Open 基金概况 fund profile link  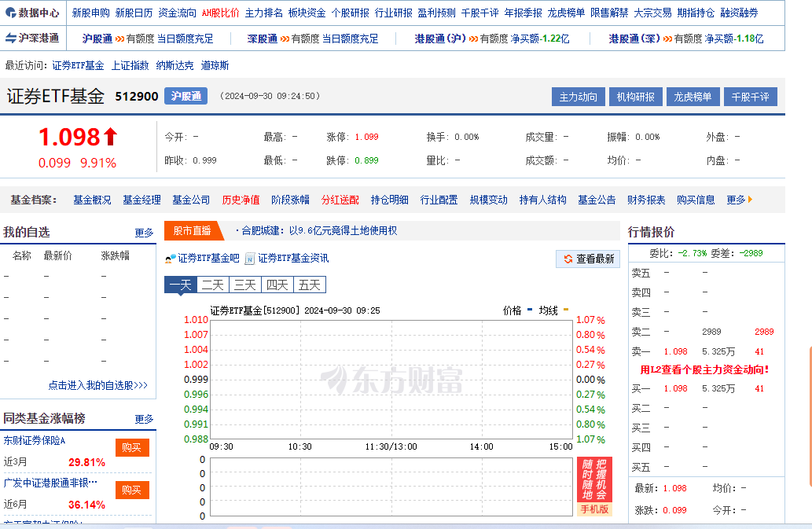coord(92,200)
